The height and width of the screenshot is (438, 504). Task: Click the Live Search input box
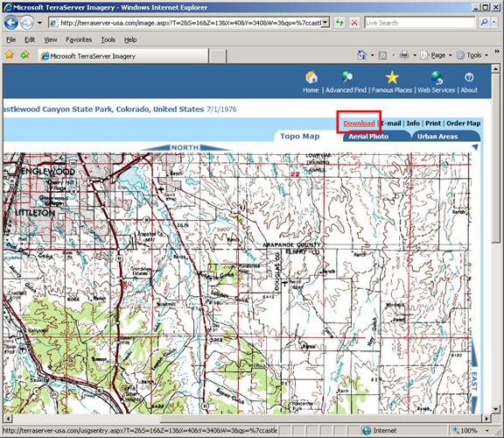click(x=419, y=23)
